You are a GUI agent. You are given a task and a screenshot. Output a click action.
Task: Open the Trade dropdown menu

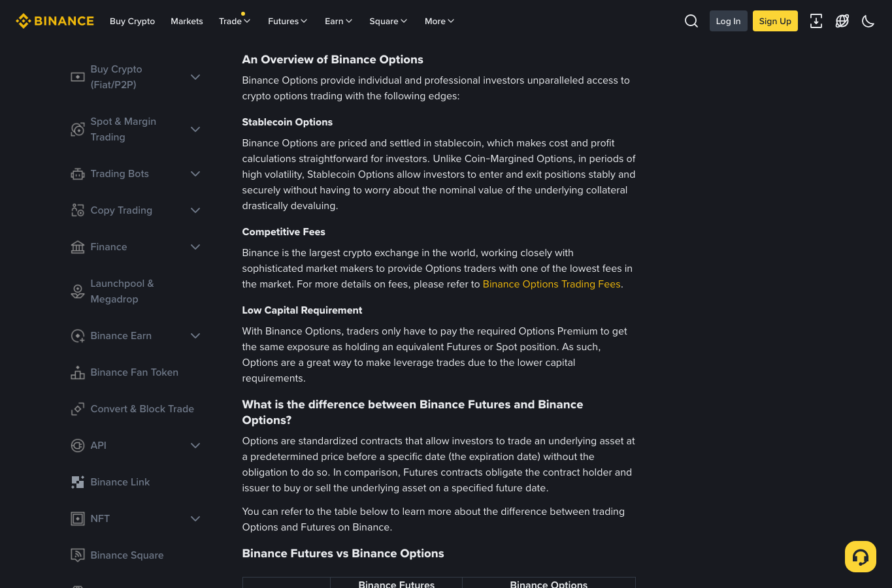click(x=235, y=21)
